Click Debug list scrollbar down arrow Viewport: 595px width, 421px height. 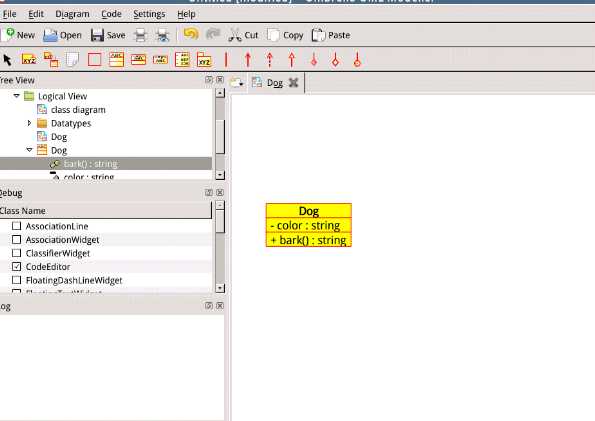[x=220, y=288]
